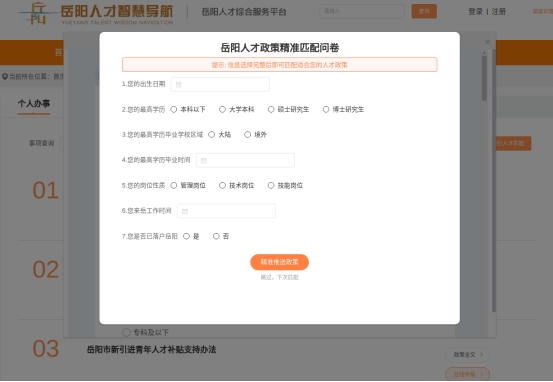Click 在线申报 button for policy 03
The width and height of the screenshot is (553, 382).
point(468,374)
